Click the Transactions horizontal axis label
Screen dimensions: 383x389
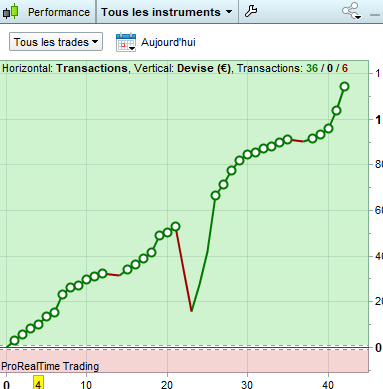(92, 68)
